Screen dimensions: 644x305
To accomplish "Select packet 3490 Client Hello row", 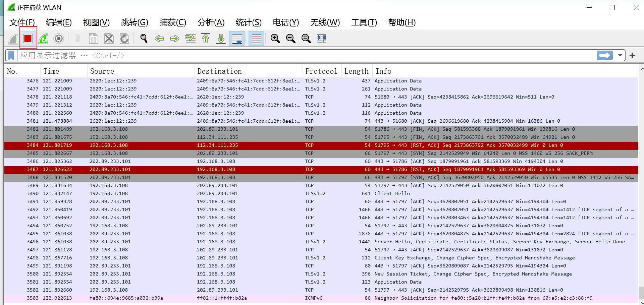I will click(x=321, y=193).
